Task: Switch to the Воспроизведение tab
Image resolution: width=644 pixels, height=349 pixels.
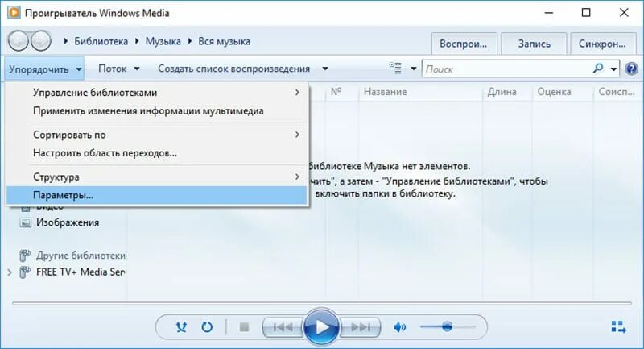Action: pos(464,44)
